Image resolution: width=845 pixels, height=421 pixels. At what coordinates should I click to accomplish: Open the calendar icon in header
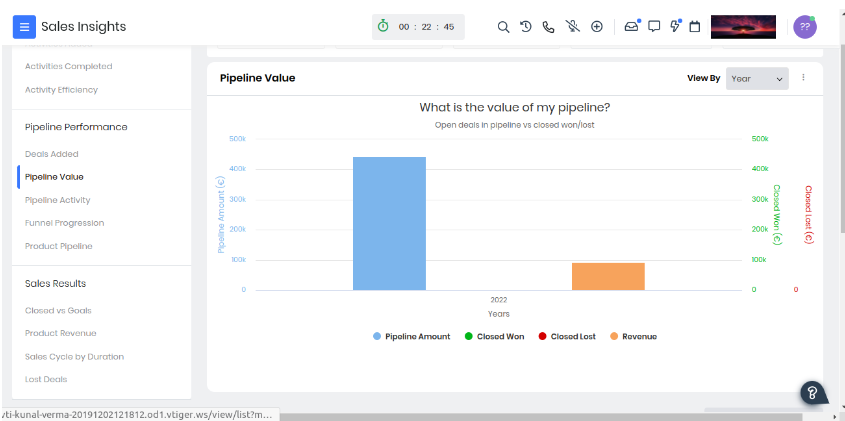tap(694, 27)
